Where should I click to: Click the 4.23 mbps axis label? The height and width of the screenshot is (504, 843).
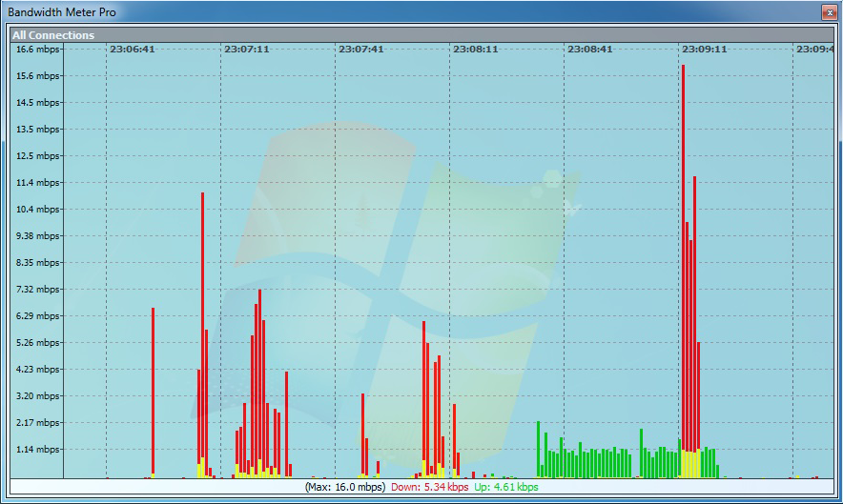coord(37,369)
